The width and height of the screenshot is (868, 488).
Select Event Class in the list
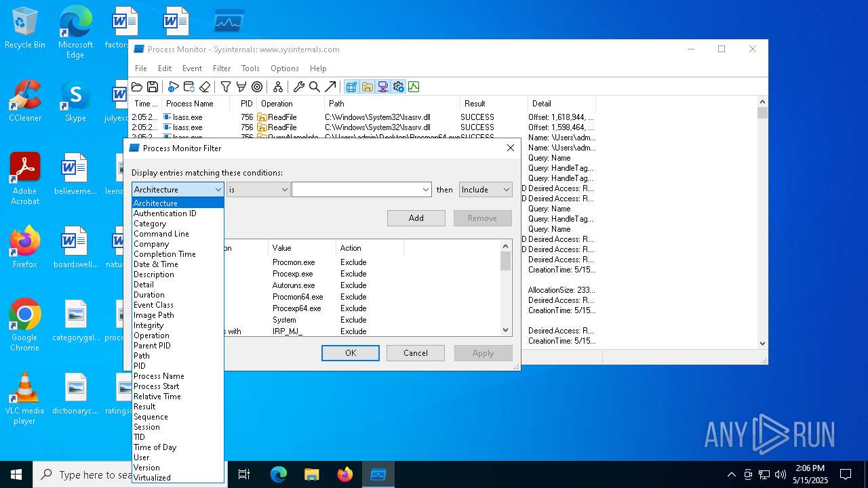click(178, 305)
